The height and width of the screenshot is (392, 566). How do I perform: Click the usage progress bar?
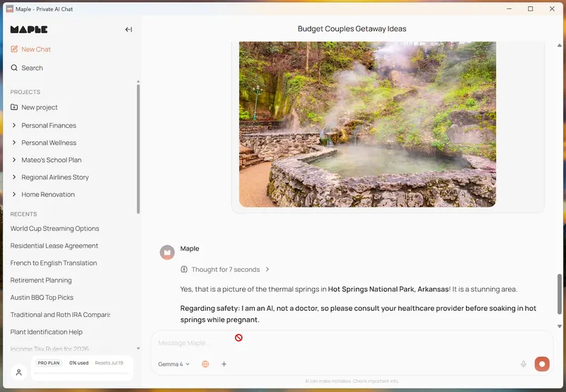click(x=82, y=373)
